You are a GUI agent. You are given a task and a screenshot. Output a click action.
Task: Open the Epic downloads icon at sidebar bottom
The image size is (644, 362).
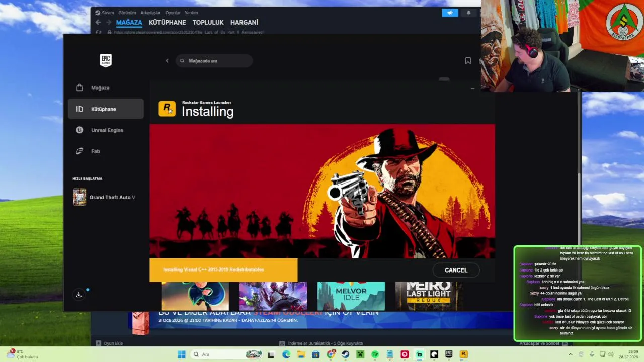79,295
